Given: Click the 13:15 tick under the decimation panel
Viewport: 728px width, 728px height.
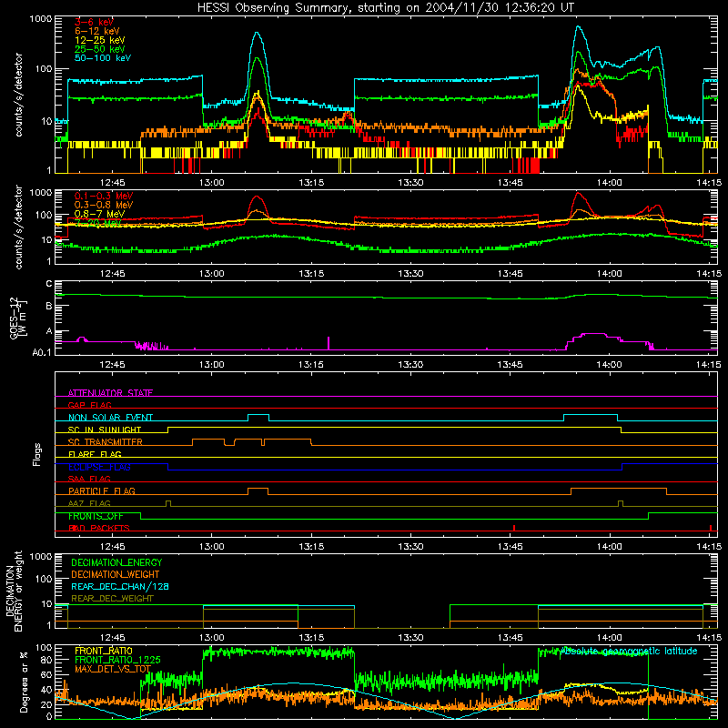Looking at the screenshot, I should coord(311,638).
